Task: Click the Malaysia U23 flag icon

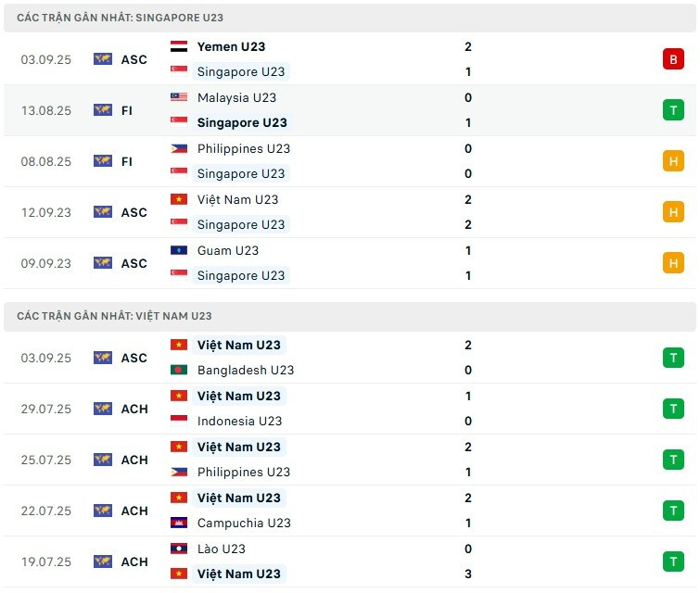Action: click(x=179, y=97)
